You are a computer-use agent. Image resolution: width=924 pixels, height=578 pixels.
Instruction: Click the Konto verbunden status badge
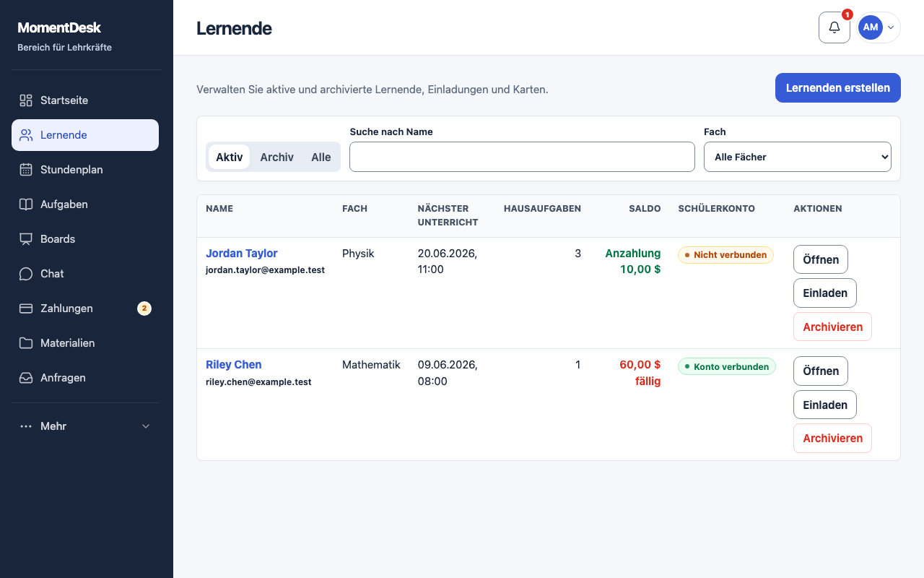tap(727, 366)
